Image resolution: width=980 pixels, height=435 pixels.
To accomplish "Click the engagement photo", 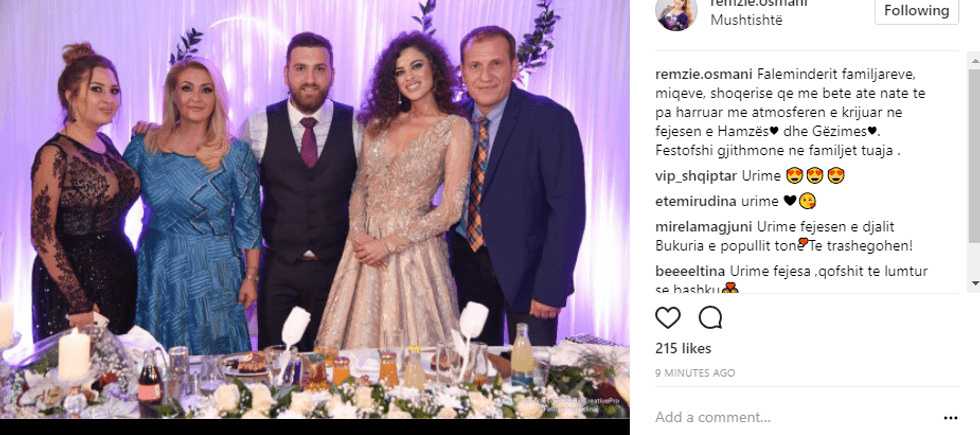I will pyautogui.click(x=314, y=209).
